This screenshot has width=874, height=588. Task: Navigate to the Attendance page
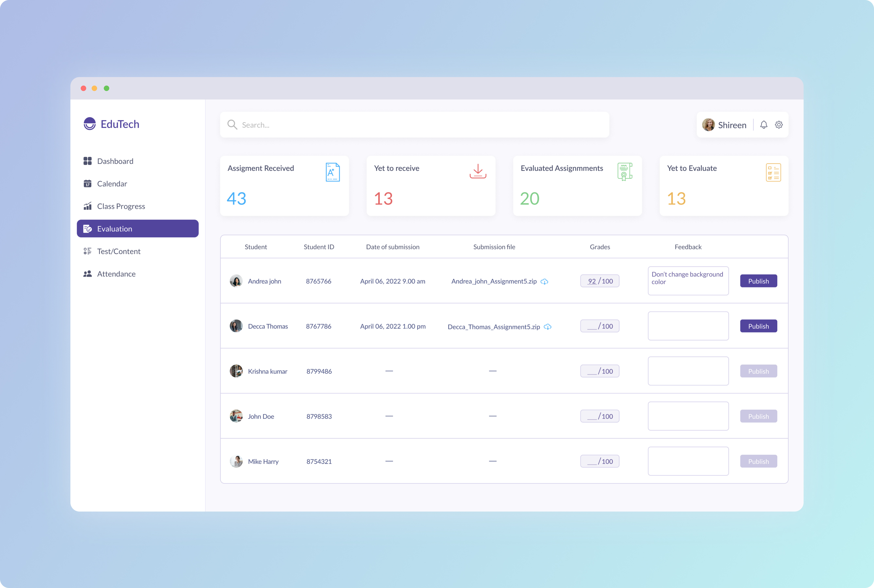tap(116, 274)
